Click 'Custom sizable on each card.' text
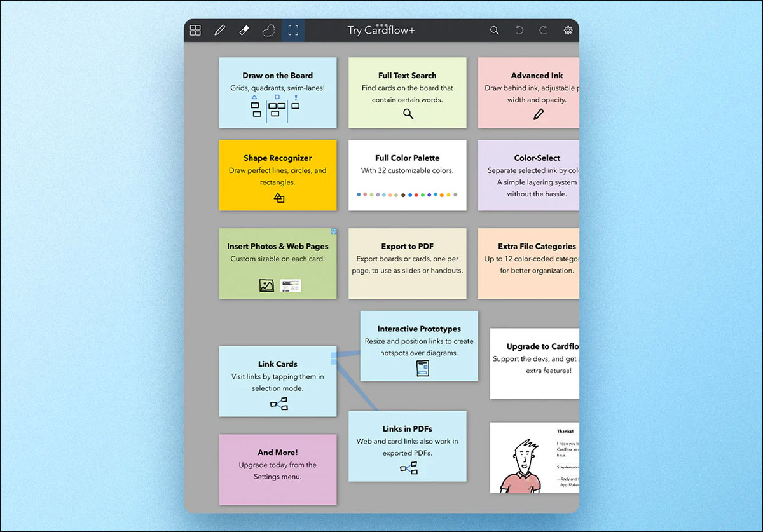Screen dimensions: 763x532 (277, 259)
